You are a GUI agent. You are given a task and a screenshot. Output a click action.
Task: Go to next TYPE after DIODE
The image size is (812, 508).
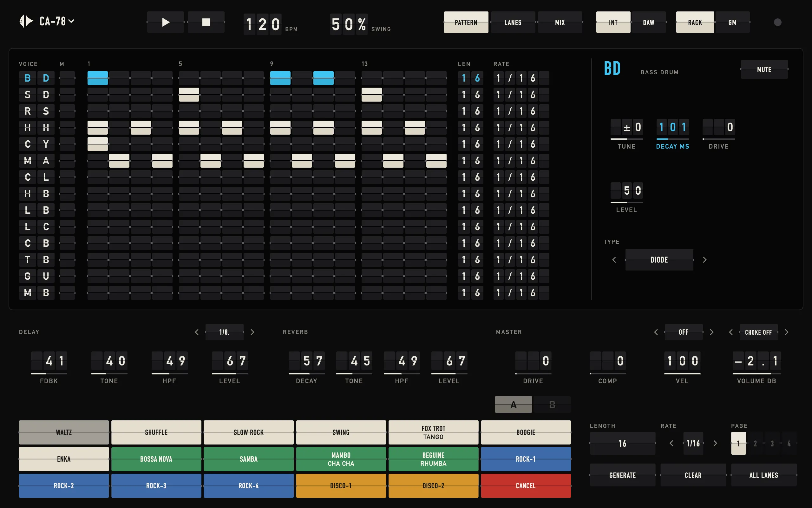[704, 260]
